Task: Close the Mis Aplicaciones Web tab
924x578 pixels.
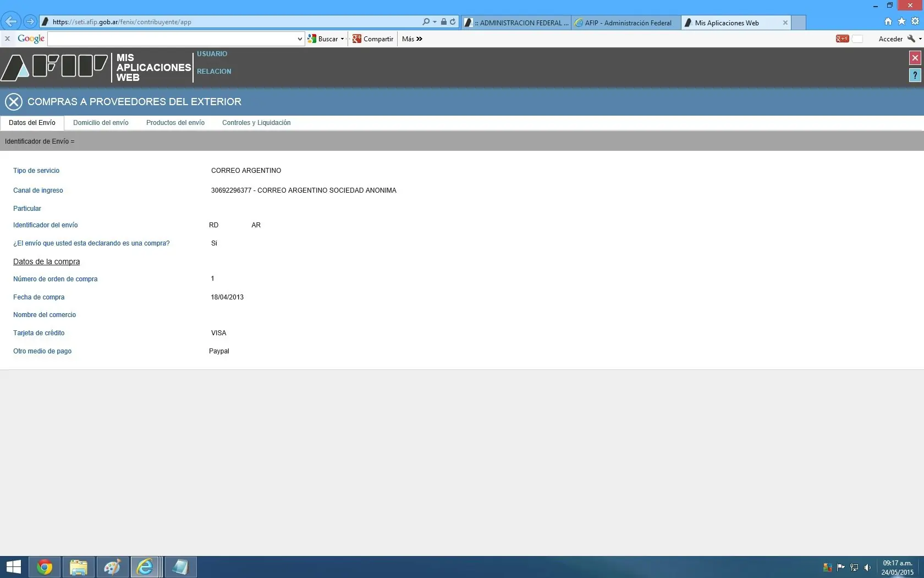Action: point(785,23)
